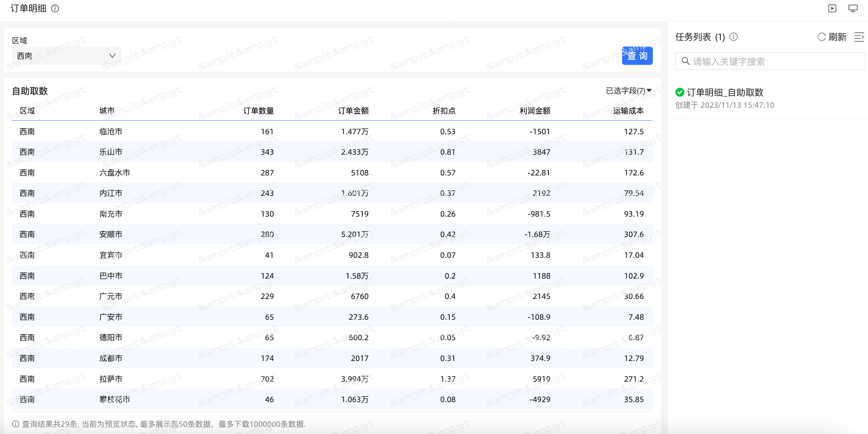Click order amount 1.477万 for 临沧市
868x434 pixels.
pos(355,131)
